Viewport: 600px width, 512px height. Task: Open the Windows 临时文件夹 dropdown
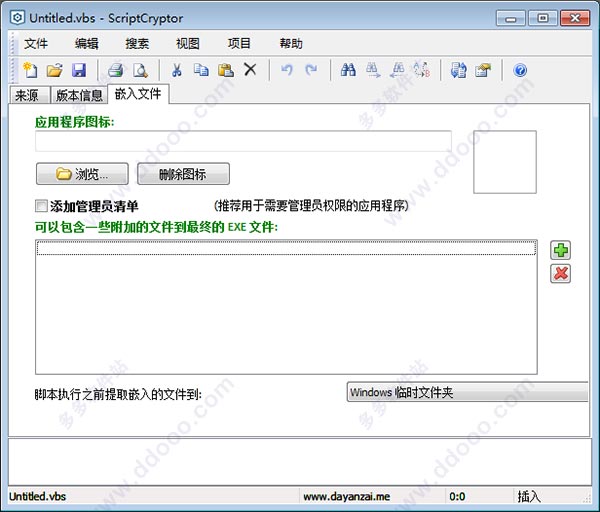(x=467, y=392)
